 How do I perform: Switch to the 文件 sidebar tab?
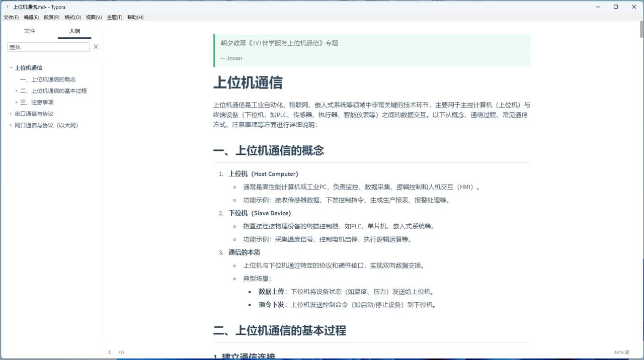(30, 31)
